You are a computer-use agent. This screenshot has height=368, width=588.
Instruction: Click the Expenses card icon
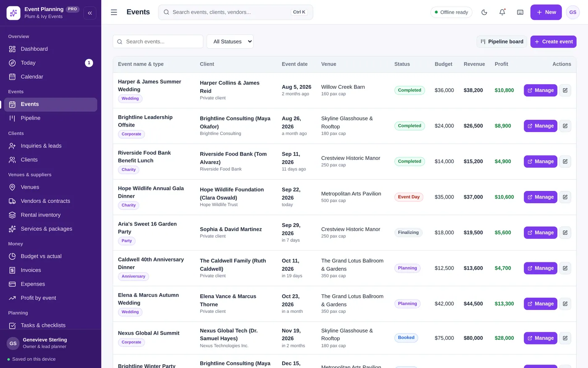[x=12, y=284]
